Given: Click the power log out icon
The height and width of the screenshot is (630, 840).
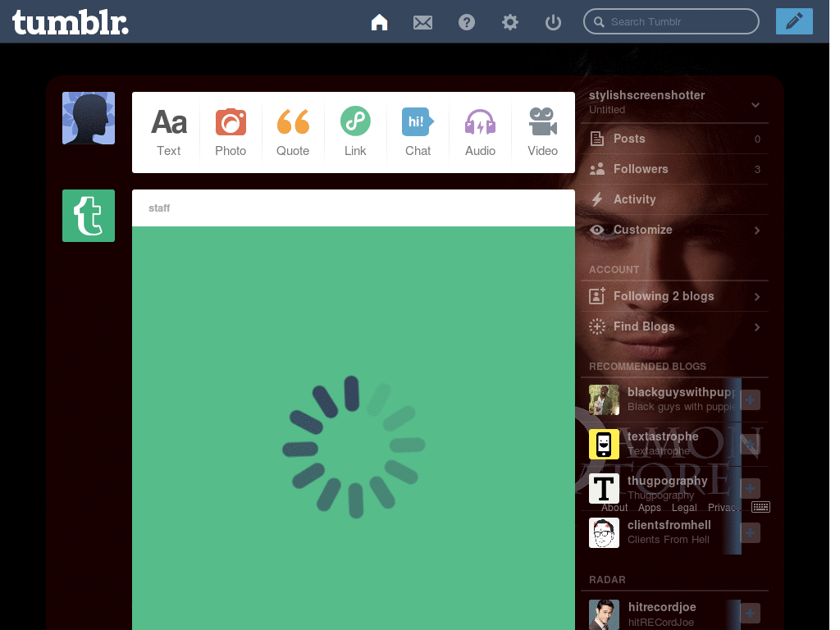Looking at the screenshot, I should coord(553,22).
